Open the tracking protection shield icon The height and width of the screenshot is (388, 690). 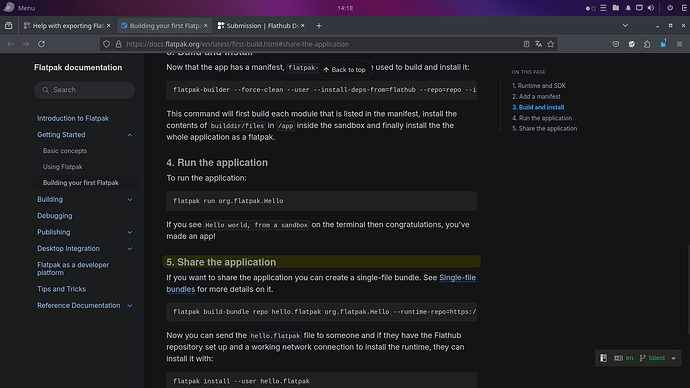tap(106, 44)
